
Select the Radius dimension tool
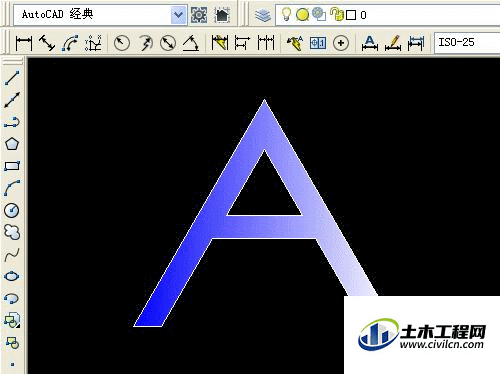tap(122, 43)
